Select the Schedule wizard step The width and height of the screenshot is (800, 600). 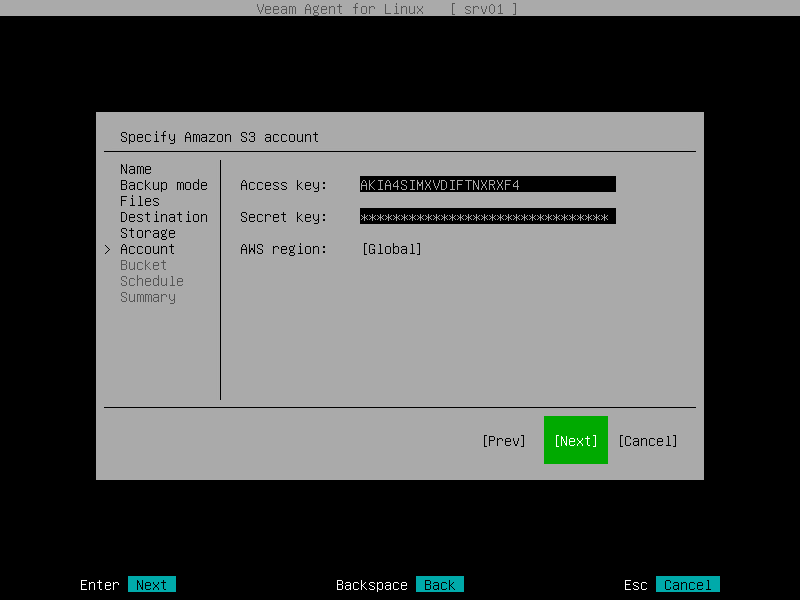151,281
